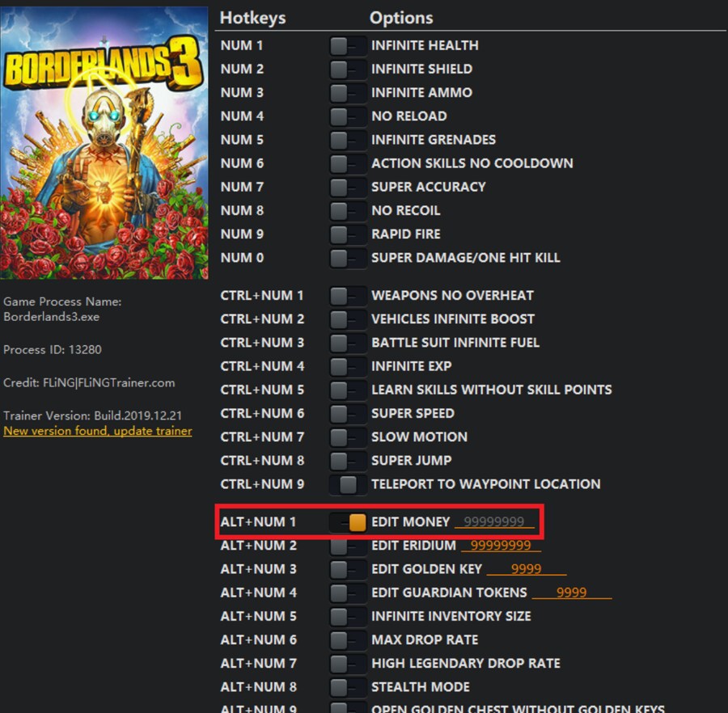Screen dimensions: 728x713
Task: Enable the Infinite Health toggle
Action: click(x=347, y=45)
